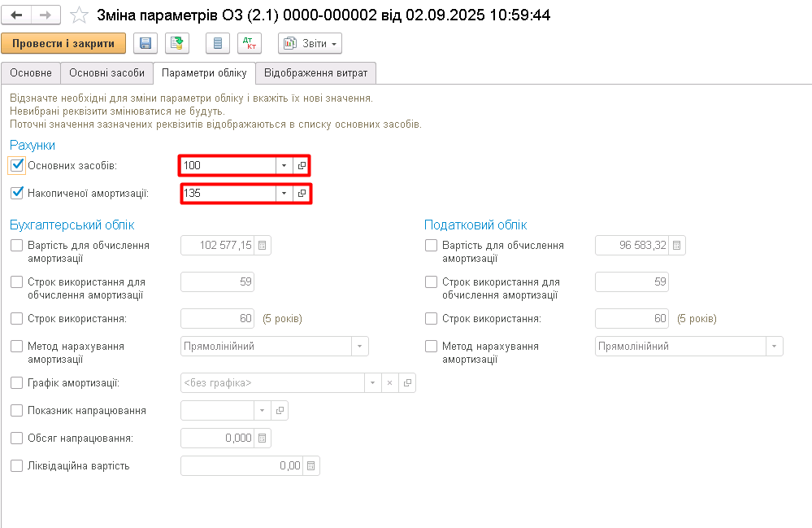This screenshot has width=812, height=528.
Task: Uncheck the Основних засобів account checkbox
Action: (17, 165)
